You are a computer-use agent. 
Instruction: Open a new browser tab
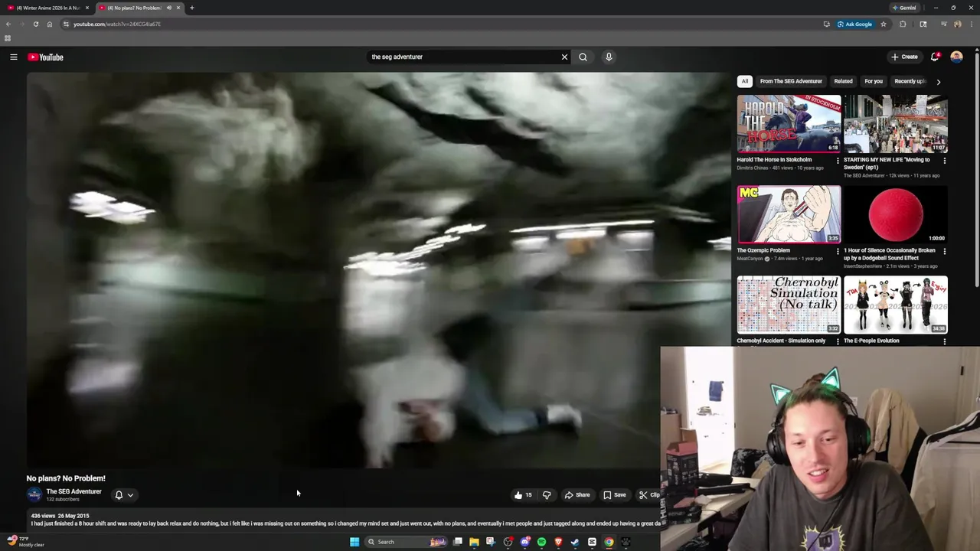191,8
